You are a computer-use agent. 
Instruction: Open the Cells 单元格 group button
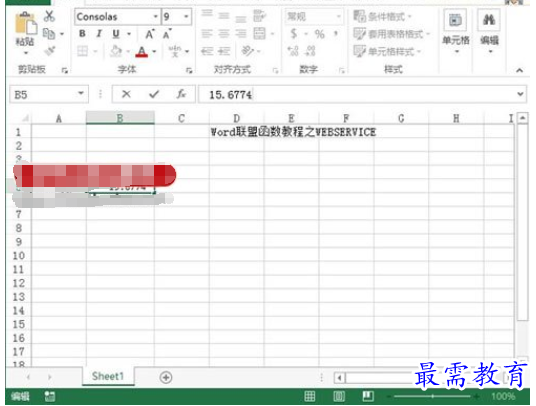(x=456, y=31)
